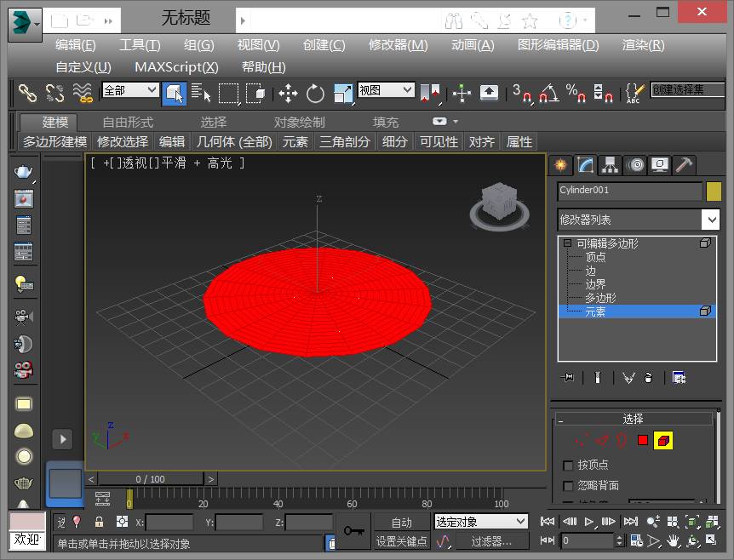Open the Motion panel tab
Viewport: 734px width, 560px height.
634,165
